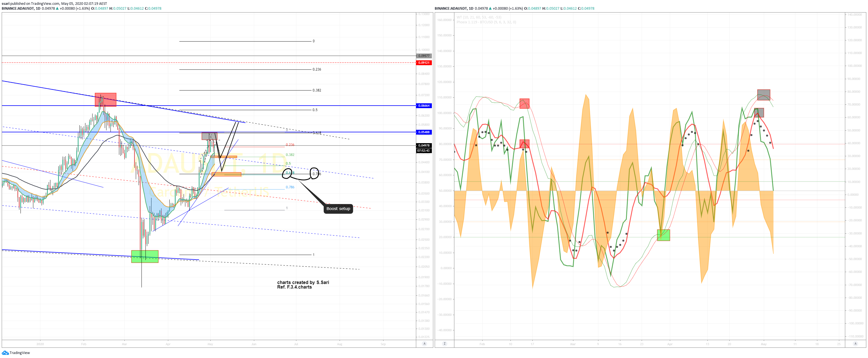The width and height of the screenshot is (868, 358).
Task: Select the Phoeix 1.119 - BTCUSD indicator legend
Action: [x=486, y=22]
